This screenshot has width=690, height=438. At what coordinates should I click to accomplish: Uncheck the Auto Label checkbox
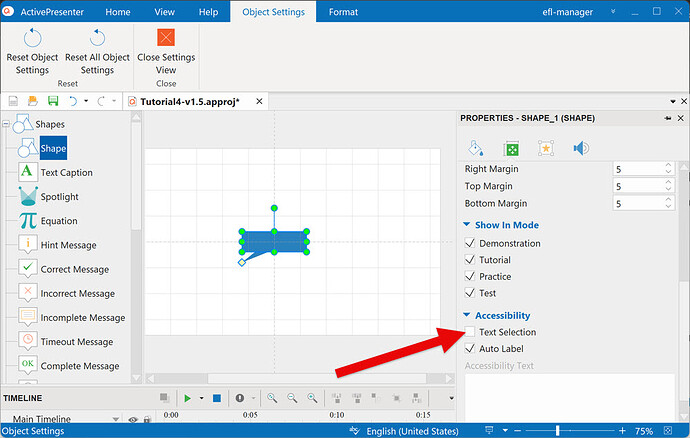click(x=471, y=349)
